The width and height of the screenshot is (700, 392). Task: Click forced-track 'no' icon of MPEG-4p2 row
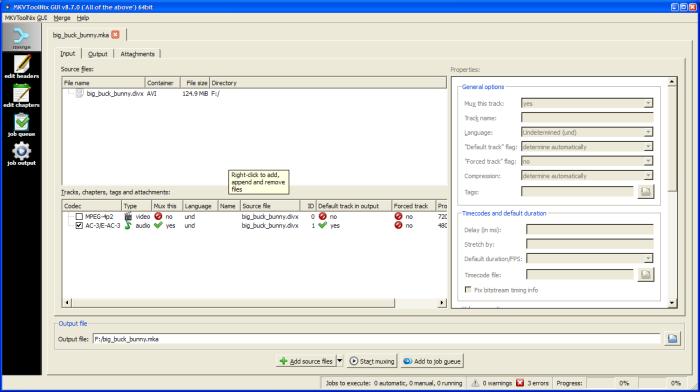click(x=399, y=216)
